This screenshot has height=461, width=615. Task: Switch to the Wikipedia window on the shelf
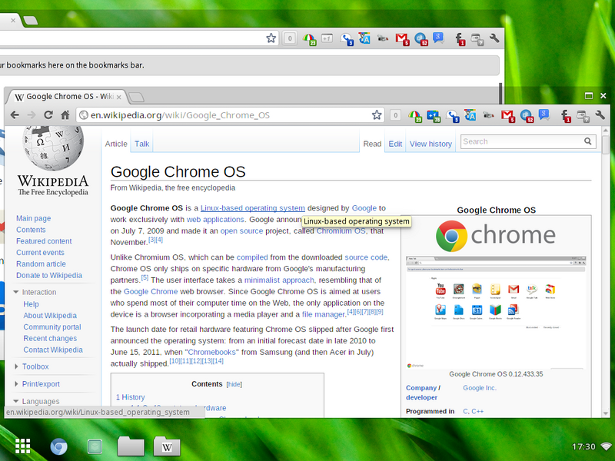pos(167,446)
